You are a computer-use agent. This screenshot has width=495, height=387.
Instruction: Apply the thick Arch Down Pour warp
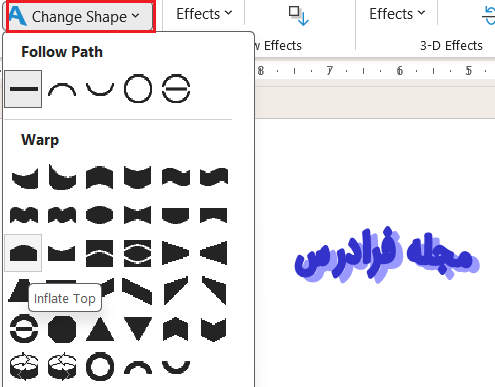pos(176,367)
